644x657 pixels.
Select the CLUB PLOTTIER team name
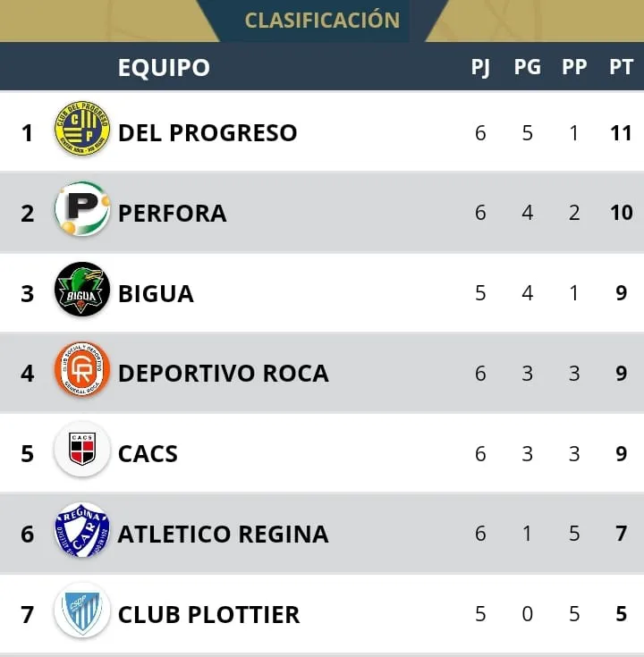click(x=208, y=615)
